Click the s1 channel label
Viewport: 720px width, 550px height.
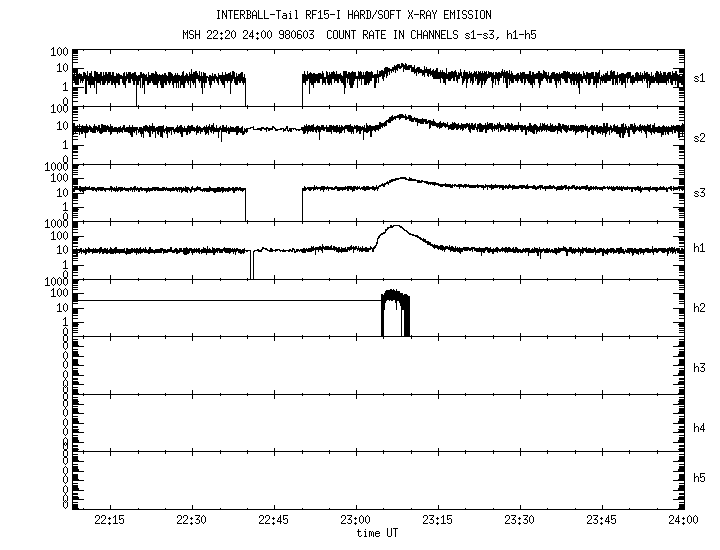click(700, 77)
